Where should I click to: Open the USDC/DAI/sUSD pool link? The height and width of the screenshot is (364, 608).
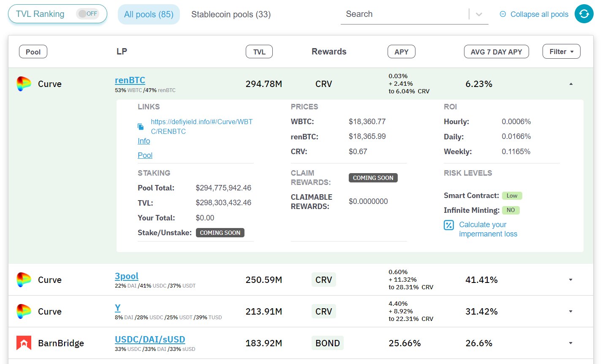pos(150,340)
